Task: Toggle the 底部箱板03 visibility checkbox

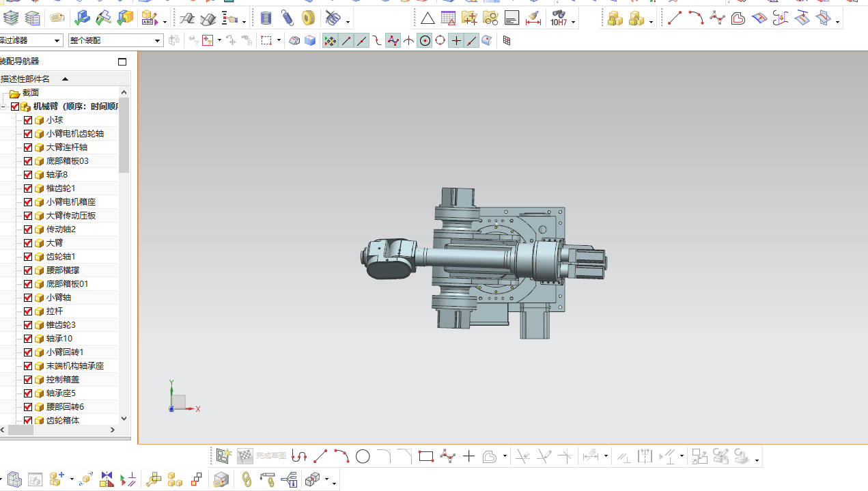Action: pos(28,161)
